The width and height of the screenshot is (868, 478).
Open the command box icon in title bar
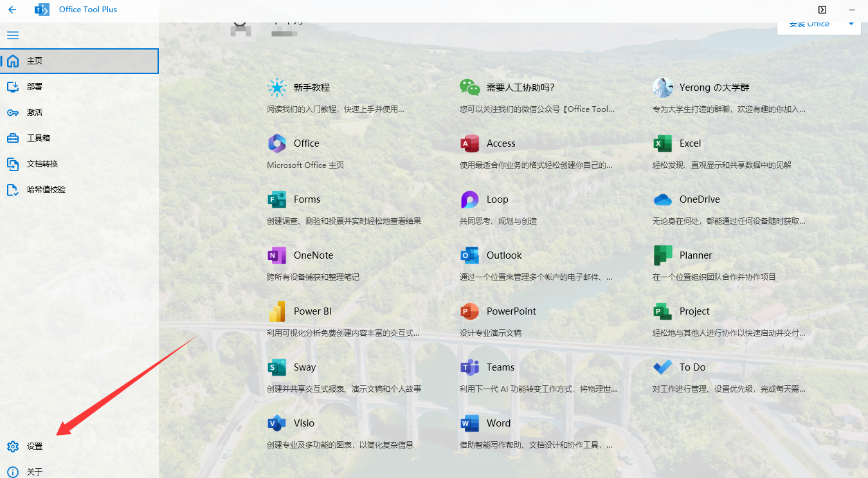coord(822,10)
